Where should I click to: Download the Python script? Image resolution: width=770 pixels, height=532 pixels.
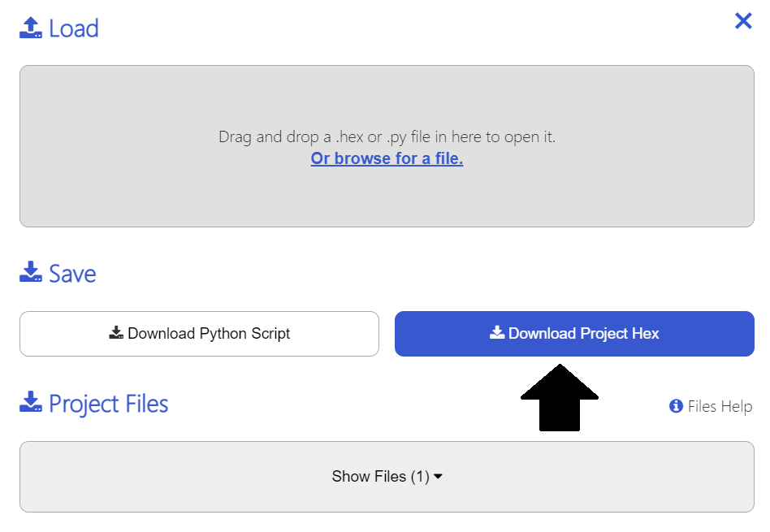pos(199,334)
